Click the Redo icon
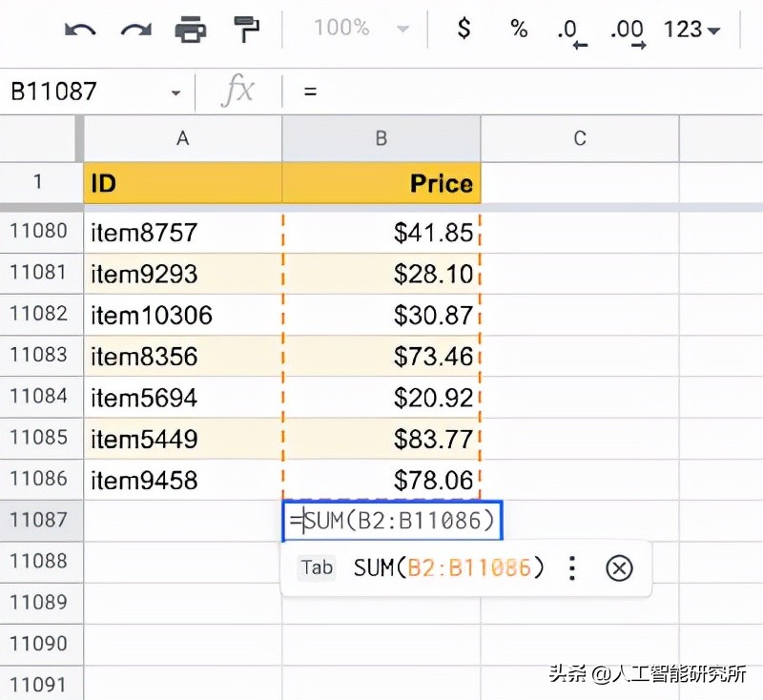The height and width of the screenshot is (700, 763). pos(136,30)
